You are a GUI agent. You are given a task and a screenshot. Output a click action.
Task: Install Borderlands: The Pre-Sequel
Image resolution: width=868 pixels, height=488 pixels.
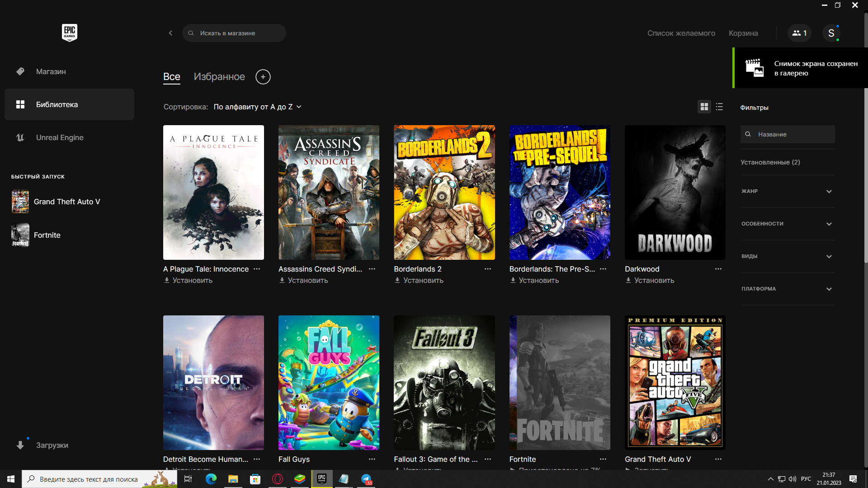tap(534, 280)
